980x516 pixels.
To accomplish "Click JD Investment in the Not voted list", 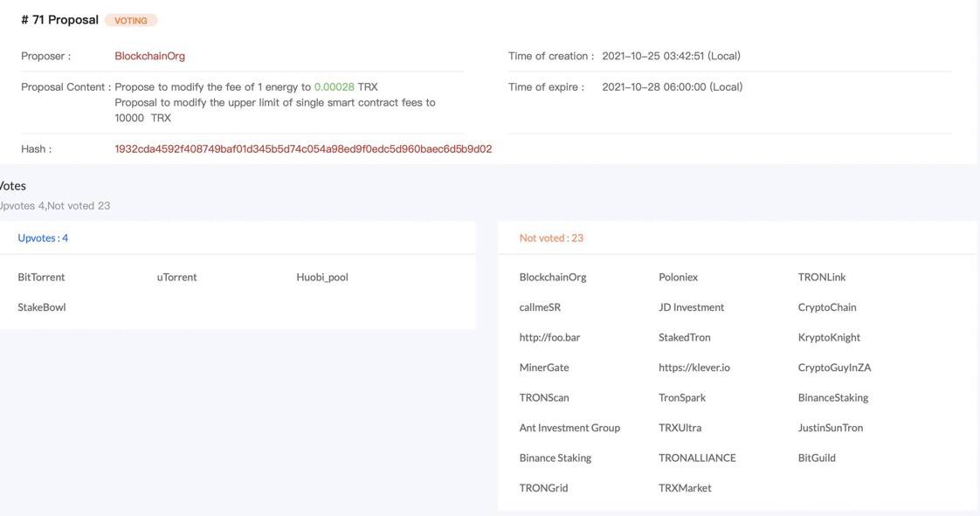I will point(691,307).
